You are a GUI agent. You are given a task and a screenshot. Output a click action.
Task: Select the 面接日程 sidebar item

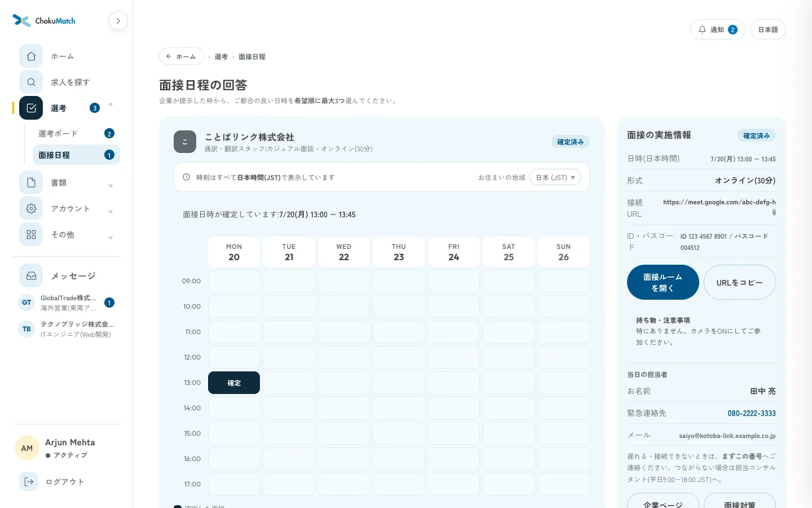pos(76,155)
